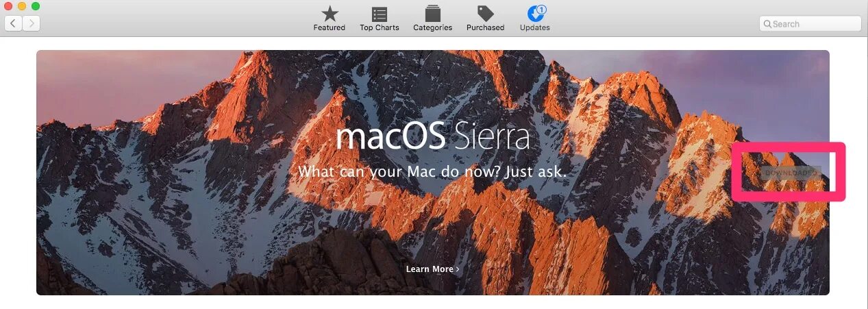
Task: Click the magnifier icon in Search
Action: (768, 24)
